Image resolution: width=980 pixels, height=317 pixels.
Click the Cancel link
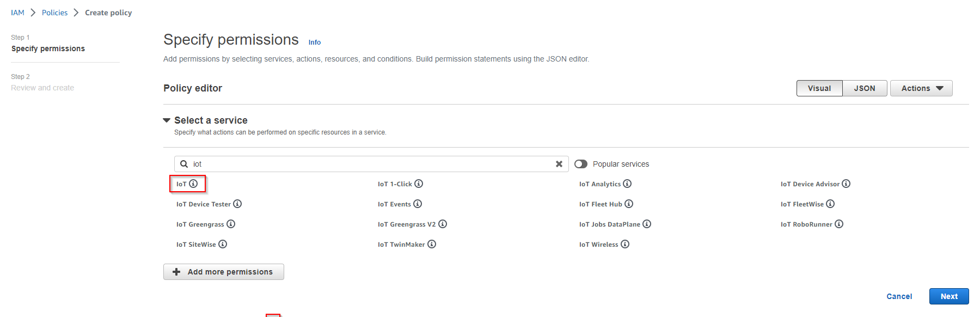[x=899, y=296]
